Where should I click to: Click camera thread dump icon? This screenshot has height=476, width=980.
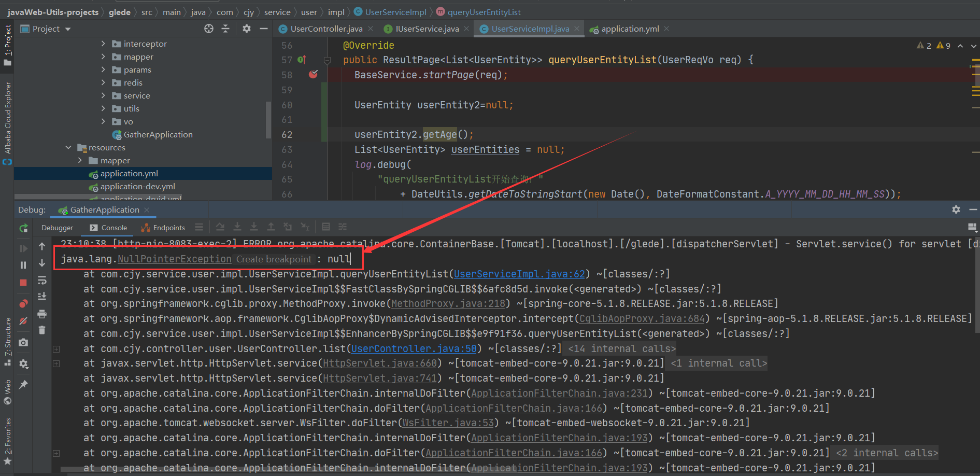point(23,342)
